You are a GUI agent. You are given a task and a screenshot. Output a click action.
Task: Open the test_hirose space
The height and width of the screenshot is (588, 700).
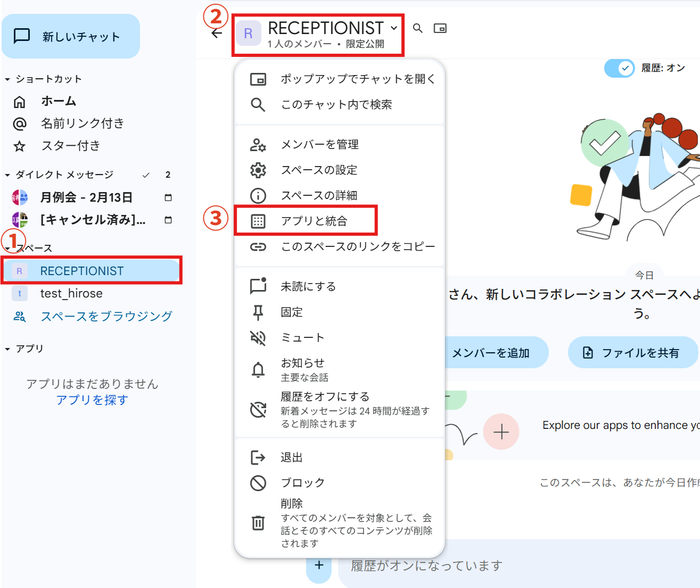tap(71, 294)
